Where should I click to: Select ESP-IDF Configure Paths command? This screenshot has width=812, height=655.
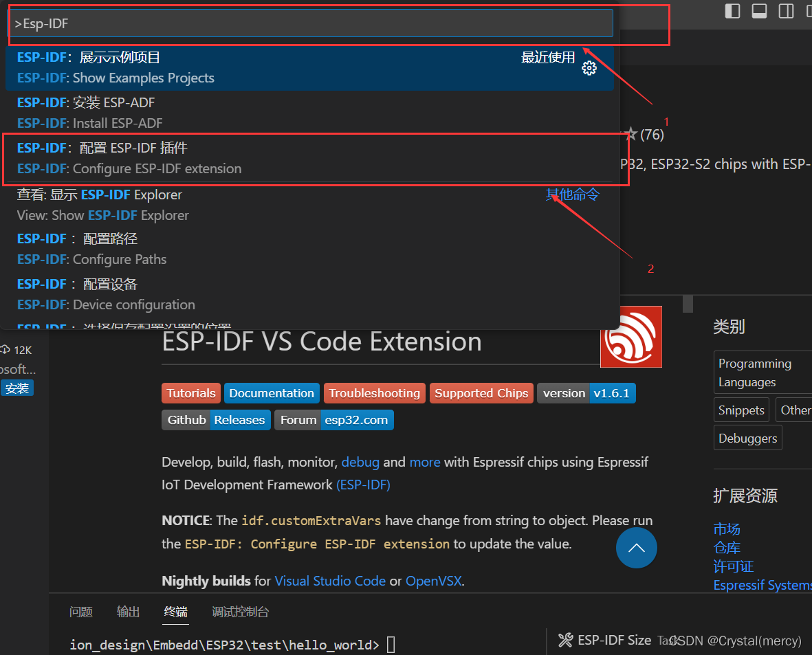pyautogui.click(x=309, y=249)
